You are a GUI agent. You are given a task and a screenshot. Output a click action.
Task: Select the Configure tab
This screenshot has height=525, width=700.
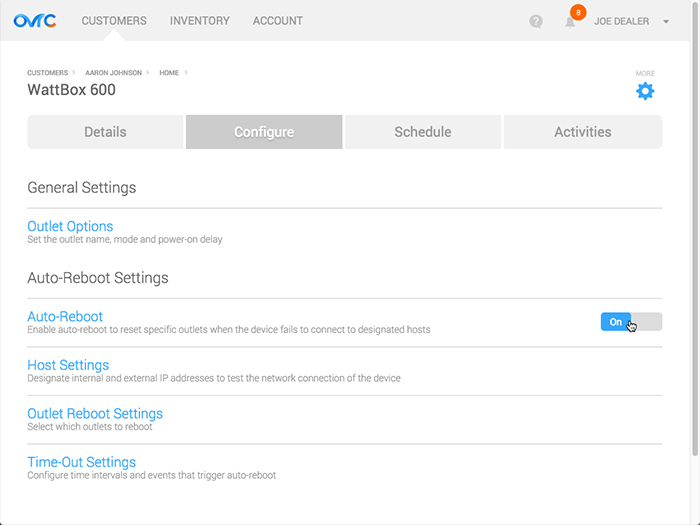[x=264, y=132]
